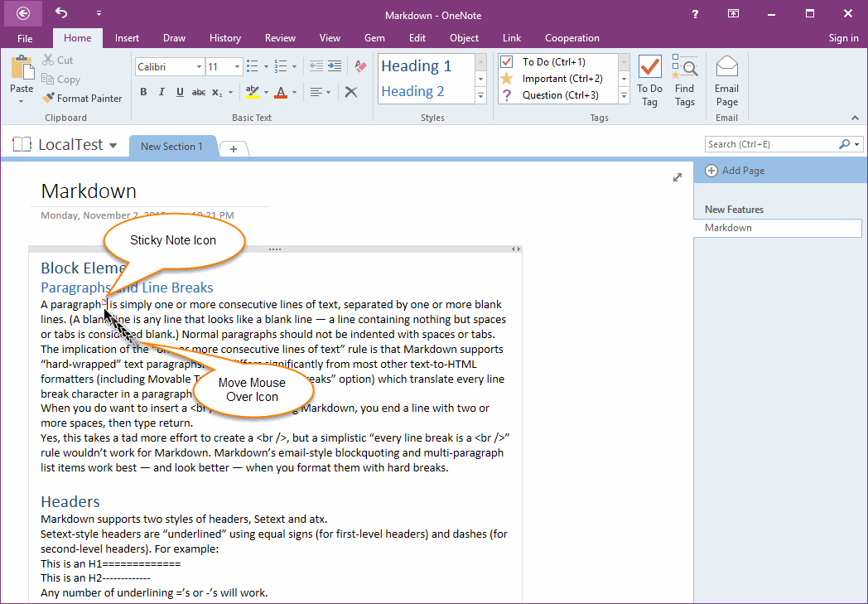Toggle strikethrough formatting
The image size is (868, 604).
pos(199,93)
